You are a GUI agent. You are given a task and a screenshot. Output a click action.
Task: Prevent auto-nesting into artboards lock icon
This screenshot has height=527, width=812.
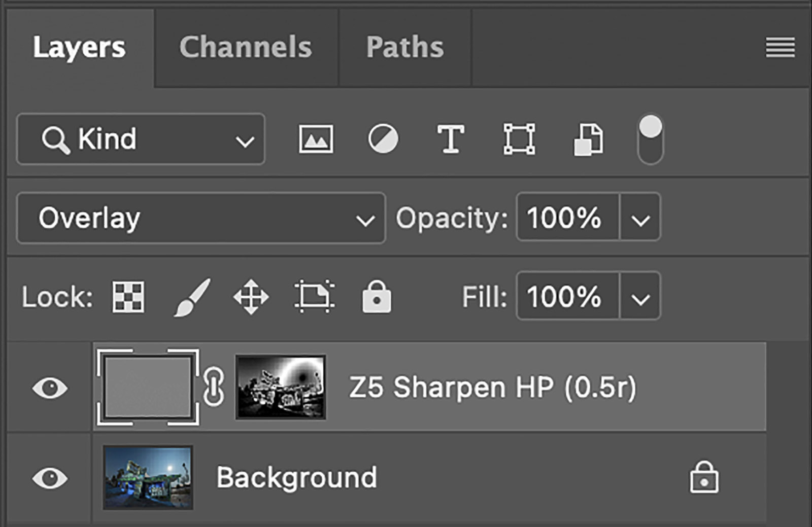pyautogui.click(x=314, y=297)
